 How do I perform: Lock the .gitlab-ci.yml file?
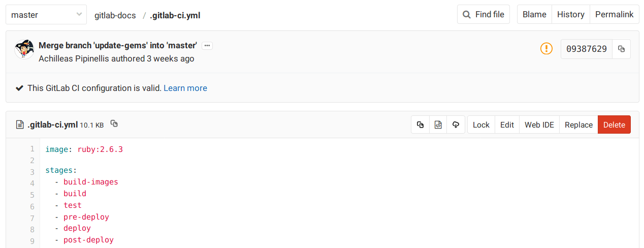click(x=481, y=125)
